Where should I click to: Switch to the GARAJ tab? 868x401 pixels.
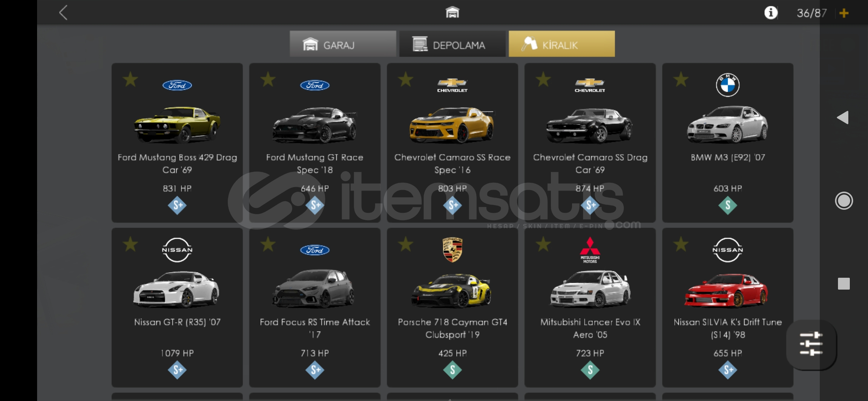click(x=343, y=44)
